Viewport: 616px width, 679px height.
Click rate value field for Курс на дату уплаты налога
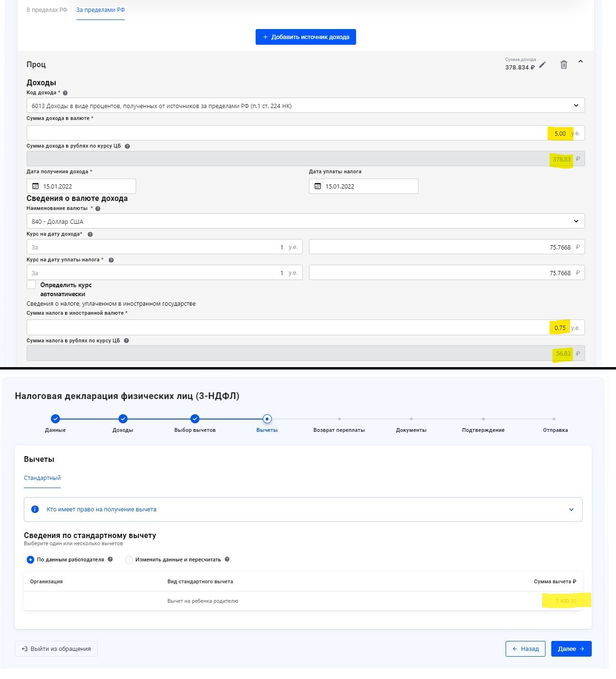tap(447, 272)
